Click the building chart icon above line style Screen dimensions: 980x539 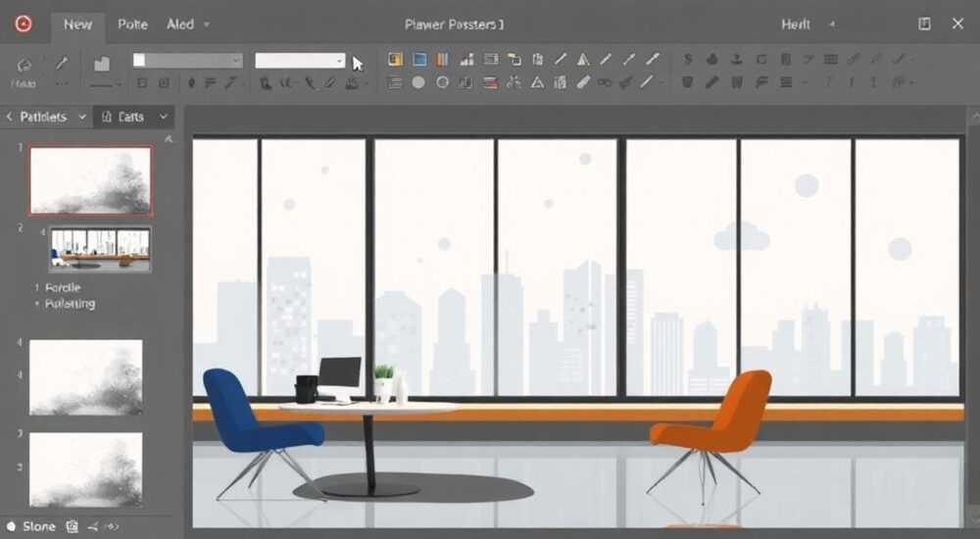point(102,63)
